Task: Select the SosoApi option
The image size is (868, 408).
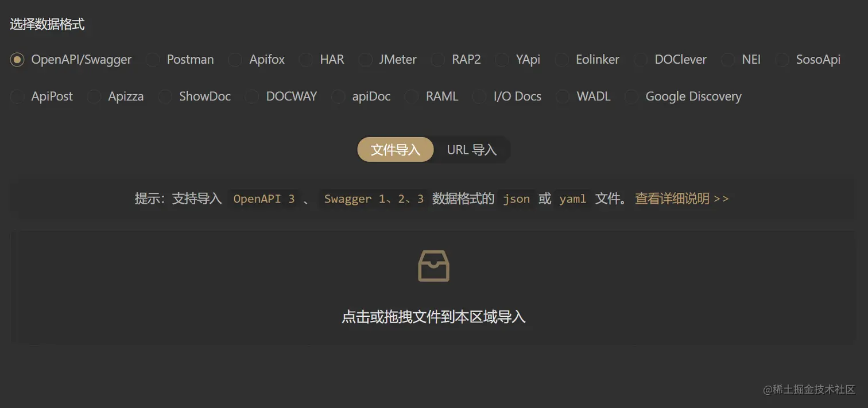Action: pyautogui.click(x=782, y=60)
